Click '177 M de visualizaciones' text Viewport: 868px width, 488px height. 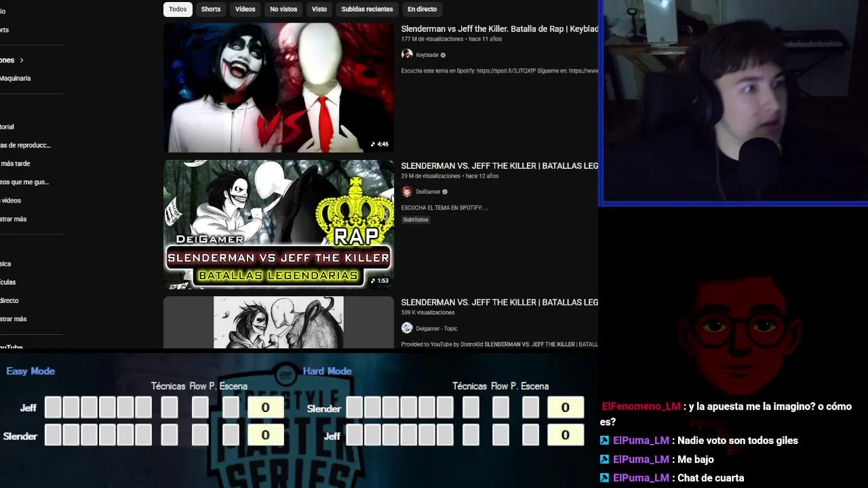(432, 39)
